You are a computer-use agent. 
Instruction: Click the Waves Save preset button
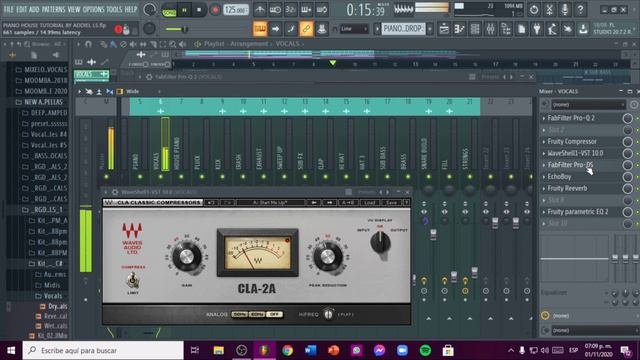(x=391, y=202)
